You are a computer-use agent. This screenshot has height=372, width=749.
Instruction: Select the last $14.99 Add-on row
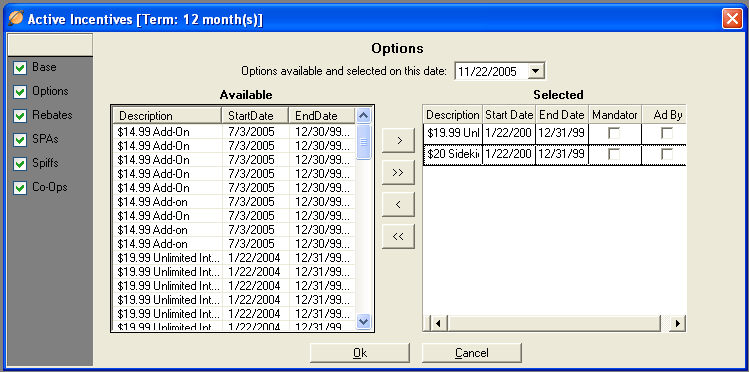click(234, 244)
